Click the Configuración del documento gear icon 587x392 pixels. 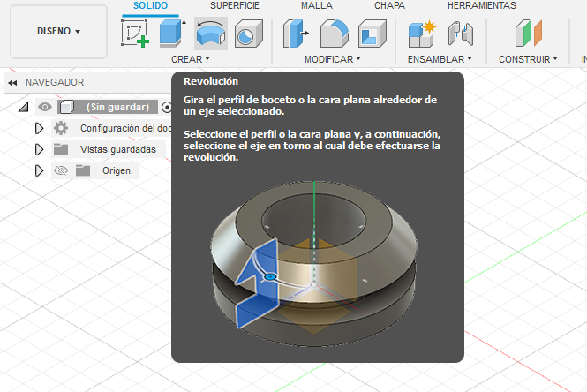pyautogui.click(x=61, y=128)
